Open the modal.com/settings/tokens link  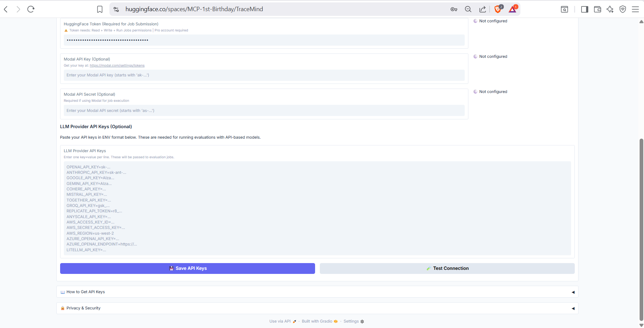point(117,66)
